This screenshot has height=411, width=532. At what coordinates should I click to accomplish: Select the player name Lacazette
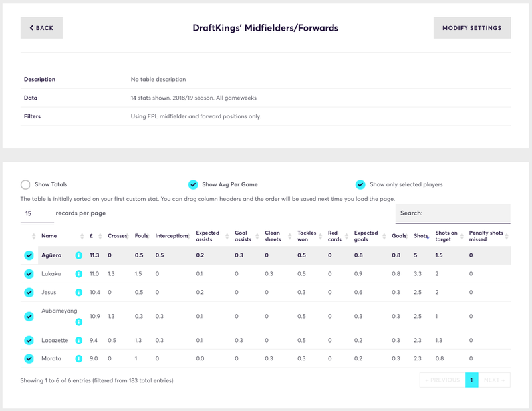click(x=55, y=340)
